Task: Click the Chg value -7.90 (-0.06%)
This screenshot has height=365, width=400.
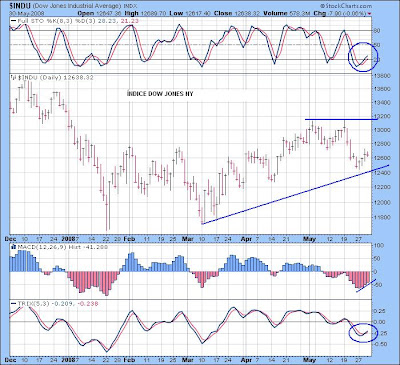Action: pos(347,13)
